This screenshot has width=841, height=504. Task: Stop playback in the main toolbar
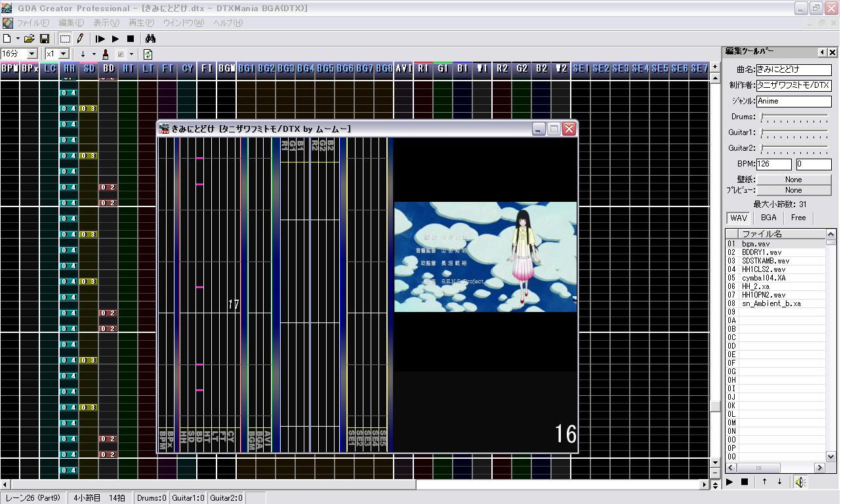tap(131, 39)
